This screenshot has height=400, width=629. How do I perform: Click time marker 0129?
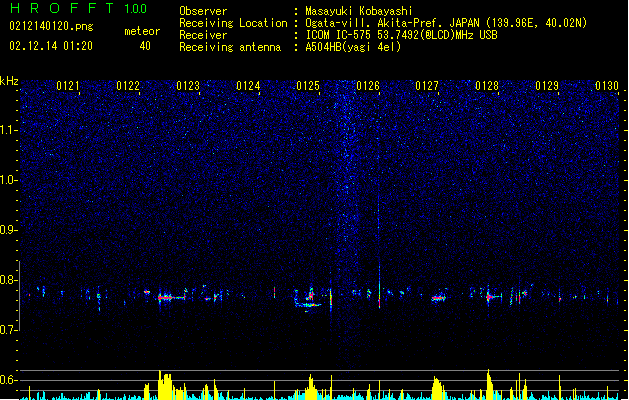point(547,86)
